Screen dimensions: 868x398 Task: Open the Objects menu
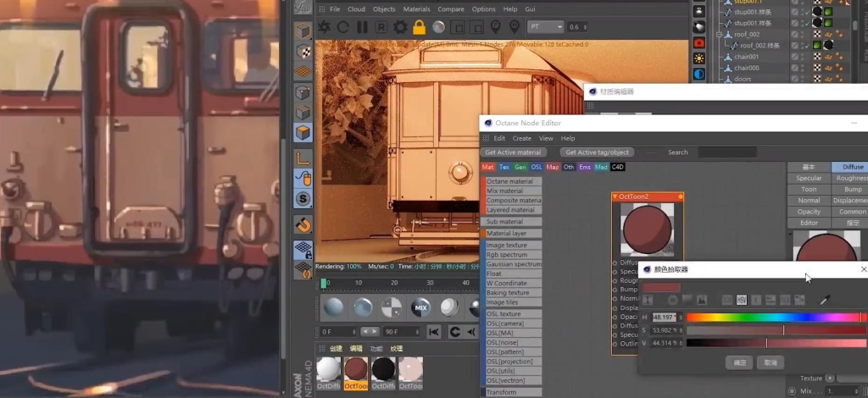(384, 8)
